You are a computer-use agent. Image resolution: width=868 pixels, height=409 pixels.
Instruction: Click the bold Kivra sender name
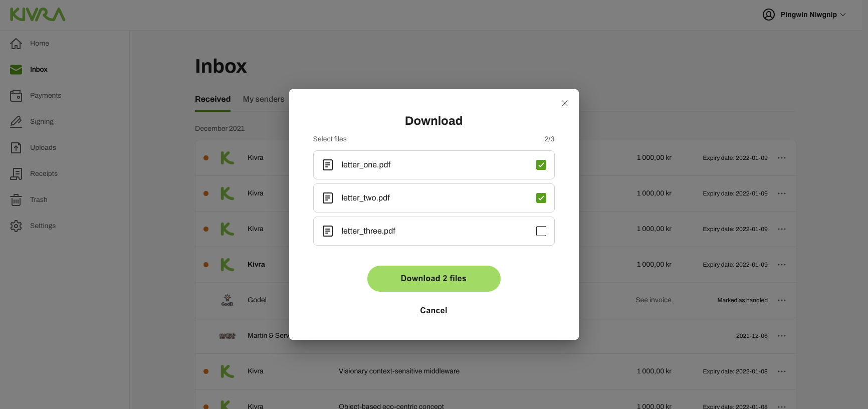[x=256, y=265]
